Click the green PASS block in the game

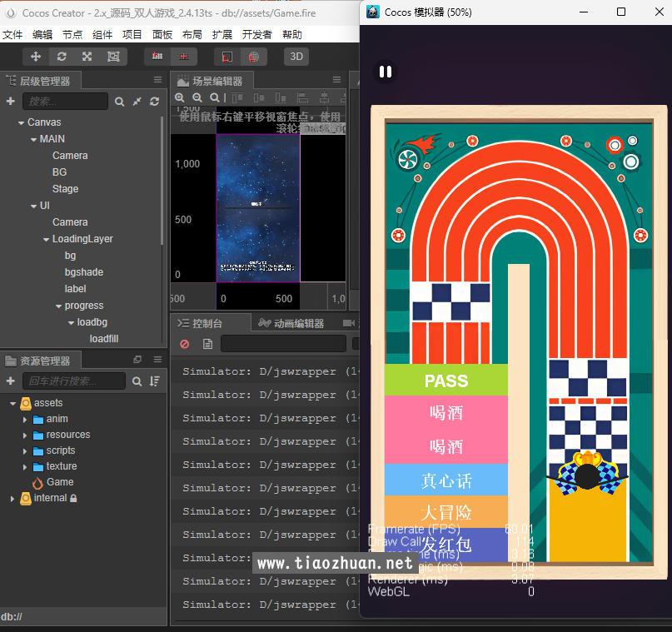446,381
